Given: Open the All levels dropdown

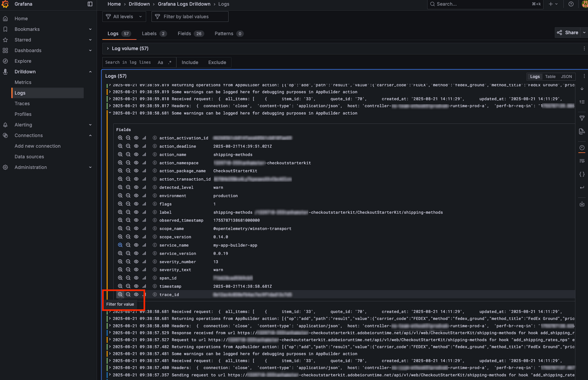Looking at the screenshot, I should [124, 16].
